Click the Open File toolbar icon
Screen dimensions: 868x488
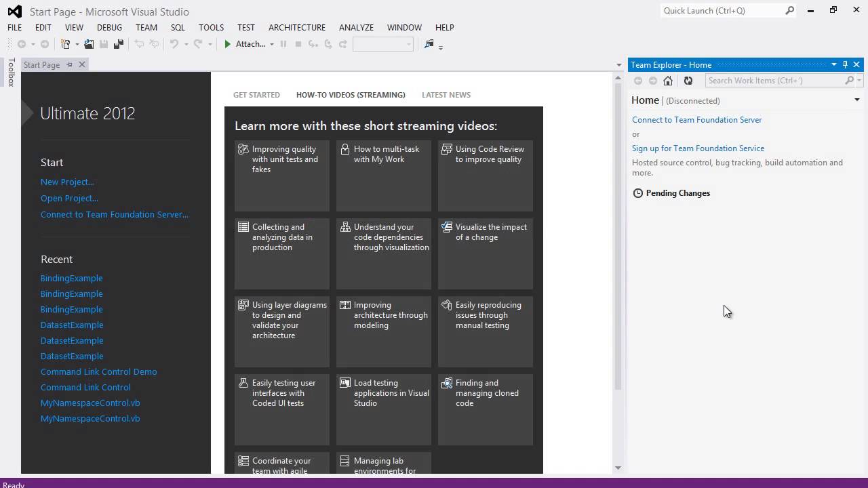pos(89,44)
